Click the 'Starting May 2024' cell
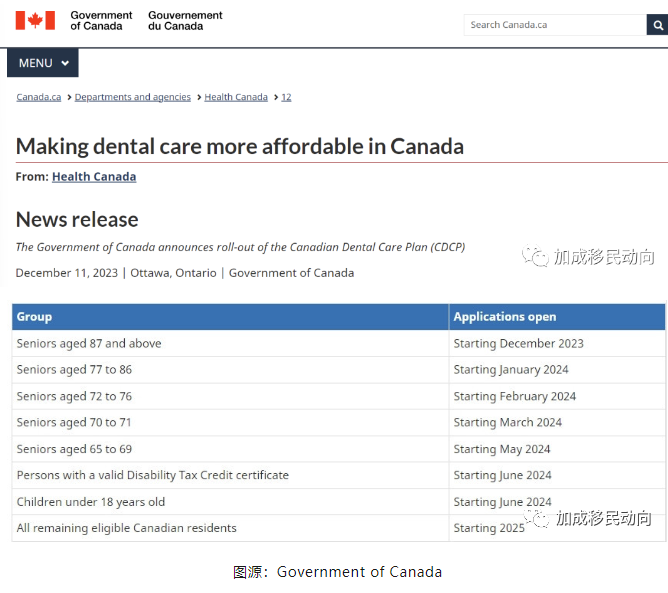This screenshot has width=668, height=593. pos(557,449)
